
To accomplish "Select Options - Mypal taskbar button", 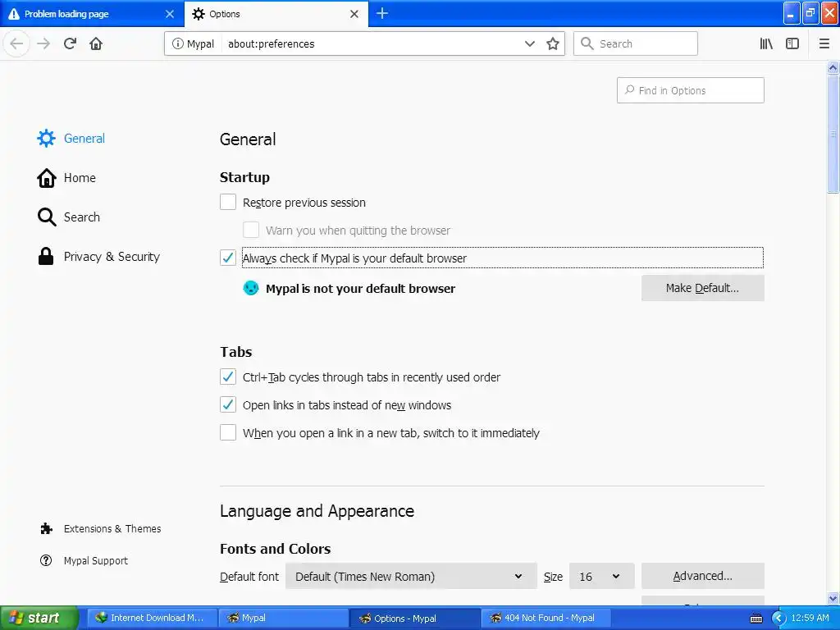I will tap(415, 619).
